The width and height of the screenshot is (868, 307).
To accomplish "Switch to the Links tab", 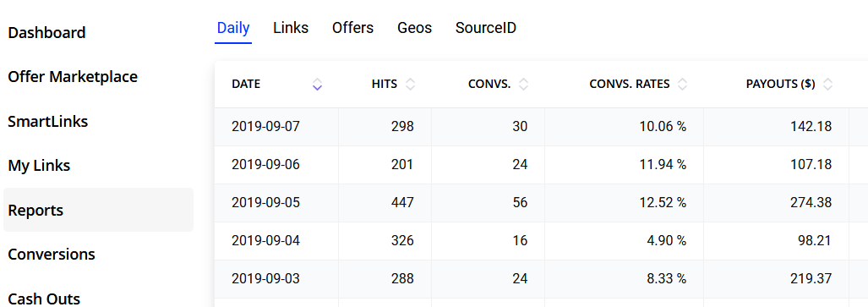I will (291, 28).
